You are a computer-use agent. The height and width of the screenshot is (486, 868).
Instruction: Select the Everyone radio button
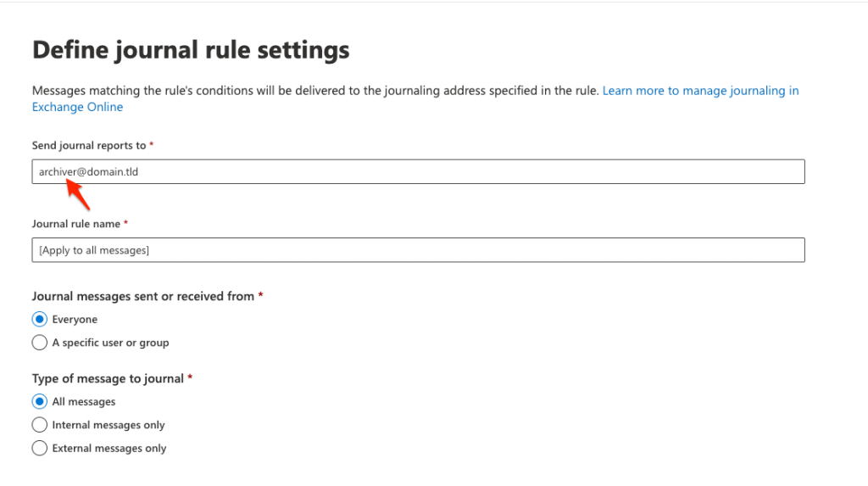pyautogui.click(x=39, y=319)
